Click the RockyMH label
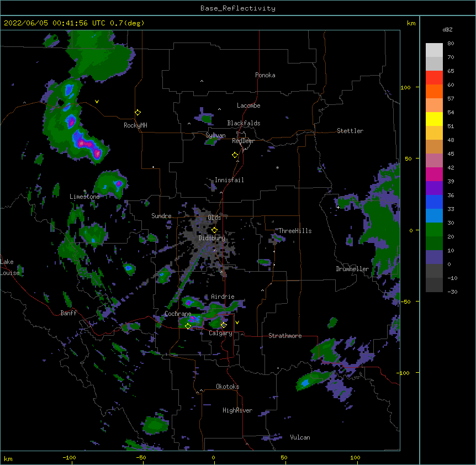Screen dimensions: 476x465 pyautogui.click(x=135, y=125)
